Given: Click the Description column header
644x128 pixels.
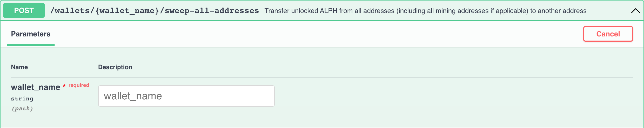Looking at the screenshot, I should click(115, 67).
